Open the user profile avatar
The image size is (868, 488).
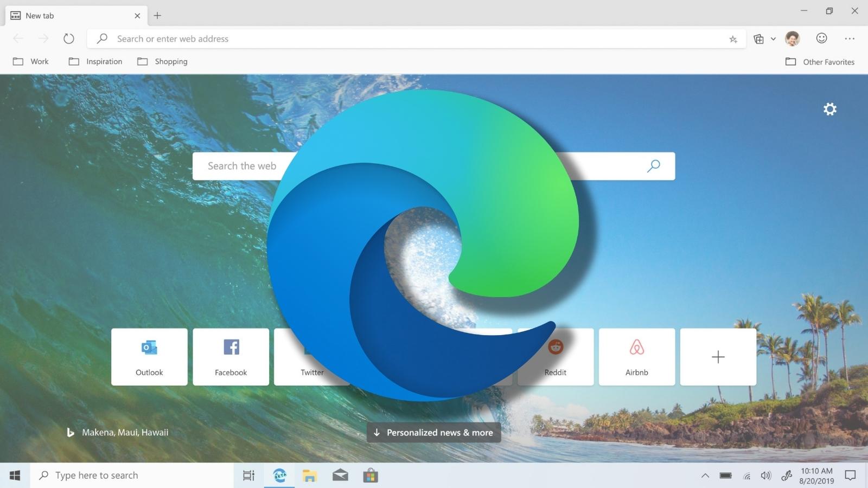click(792, 38)
